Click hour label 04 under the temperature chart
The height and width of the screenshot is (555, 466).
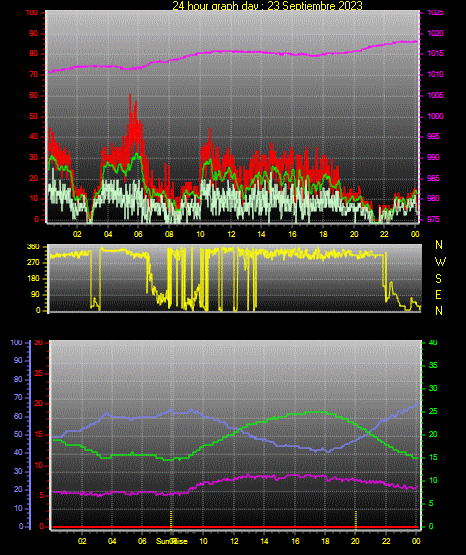(112, 541)
